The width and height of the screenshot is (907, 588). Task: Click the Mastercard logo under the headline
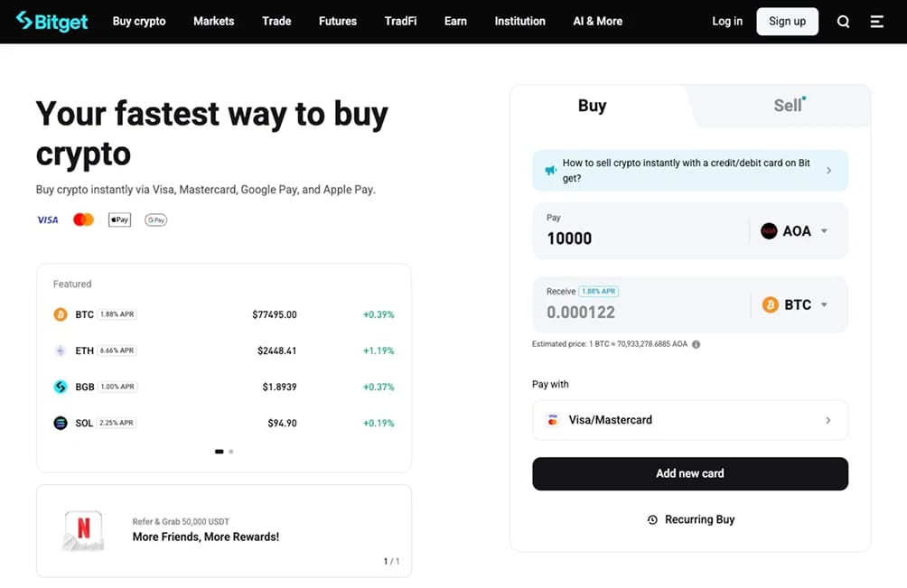83,219
